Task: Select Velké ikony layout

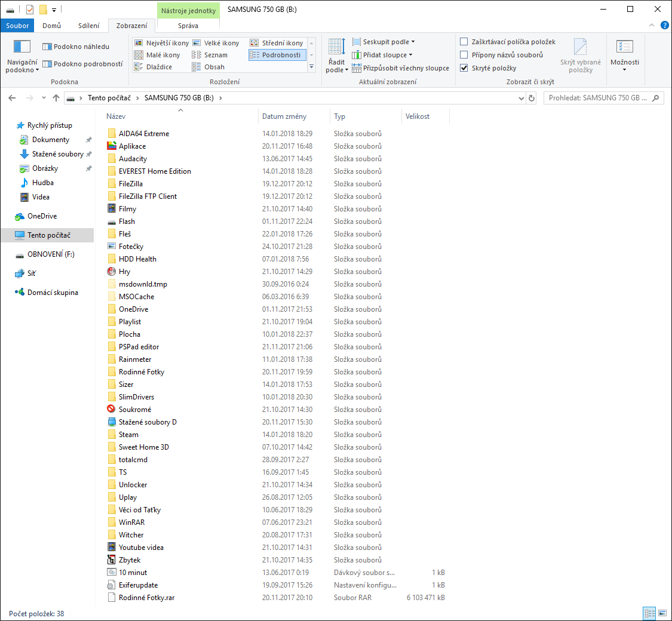Action: pos(216,43)
